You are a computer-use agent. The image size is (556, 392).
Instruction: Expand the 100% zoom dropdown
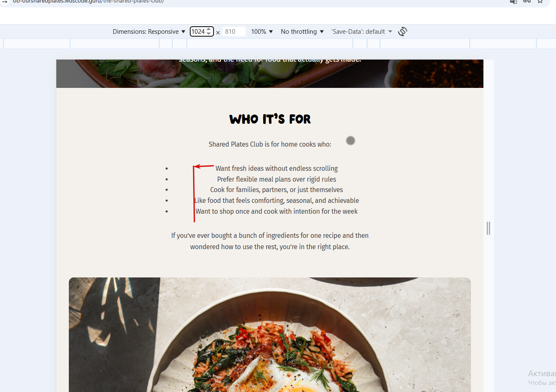262,32
